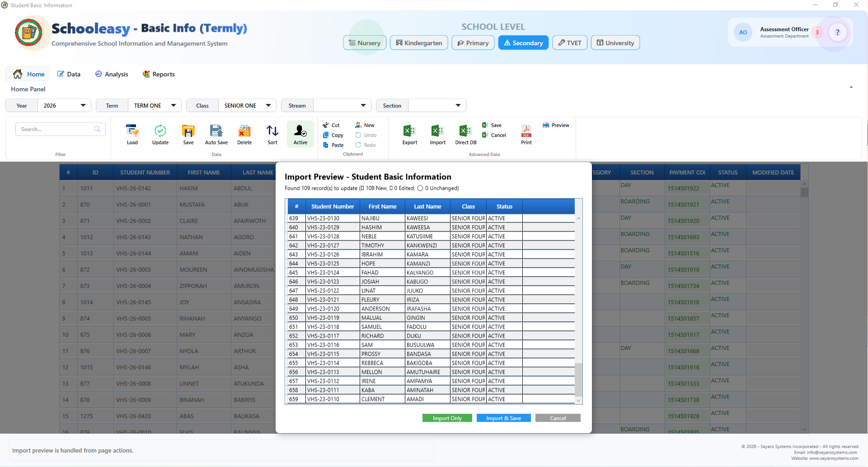The width and height of the screenshot is (868, 467).
Task: Click Cut in the Clipboard group
Action: [331, 125]
